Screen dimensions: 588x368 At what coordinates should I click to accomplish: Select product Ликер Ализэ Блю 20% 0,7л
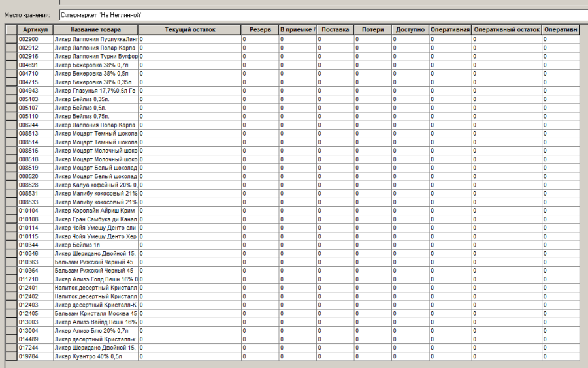pyautogui.click(x=95, y=331)
